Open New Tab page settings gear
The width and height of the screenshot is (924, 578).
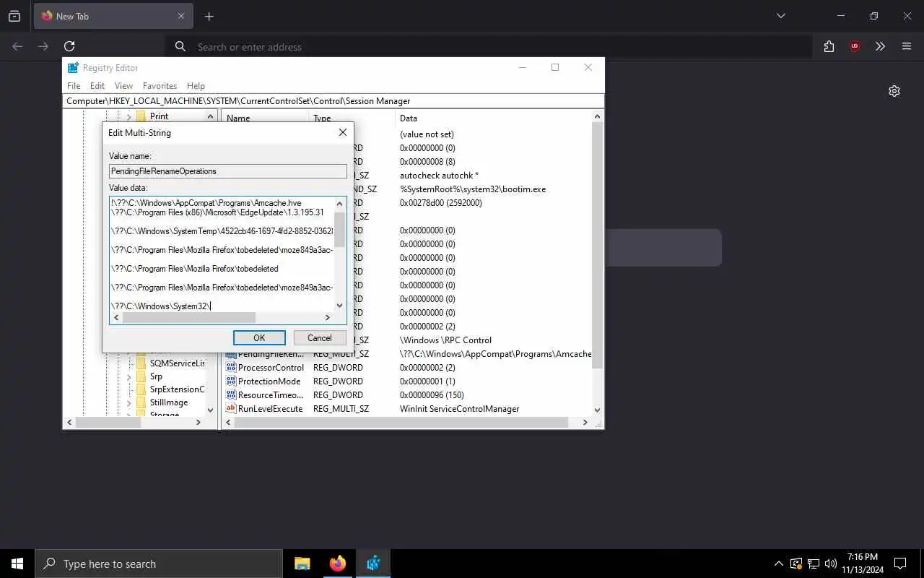click(x=894, y=91)
